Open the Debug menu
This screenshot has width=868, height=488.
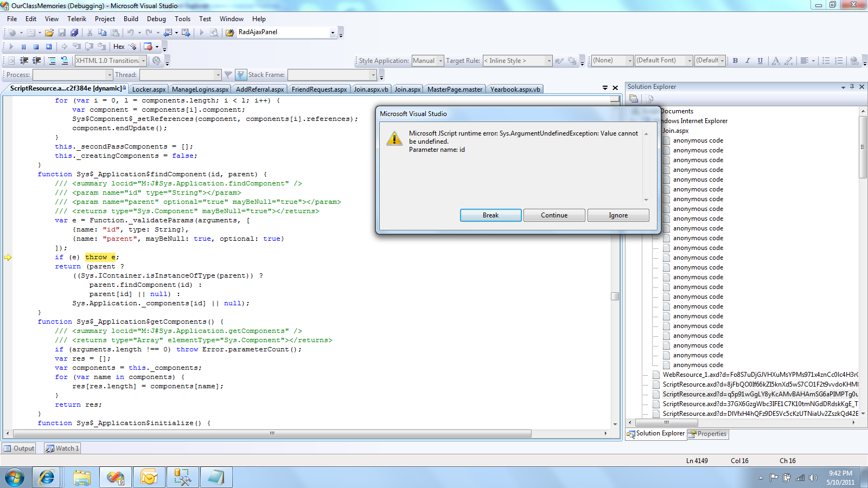coord(156,19)
